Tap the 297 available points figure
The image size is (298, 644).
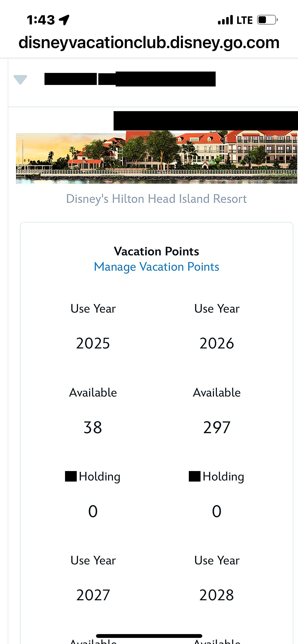pyautogui.click(x=217, y=427)
